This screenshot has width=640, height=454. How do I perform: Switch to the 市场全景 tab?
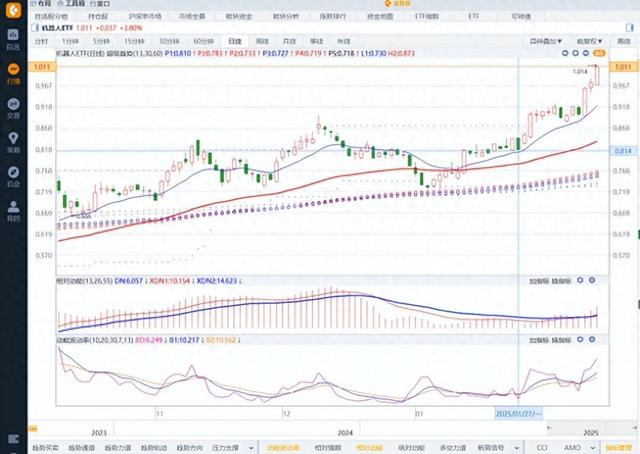pos(192,16)
